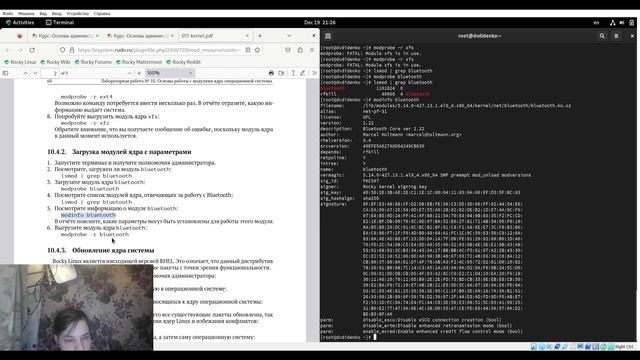Viewport: 640px width, 360px height.
Task: Select the PDF draw annotation tool
Action: [x=303, y=73]
